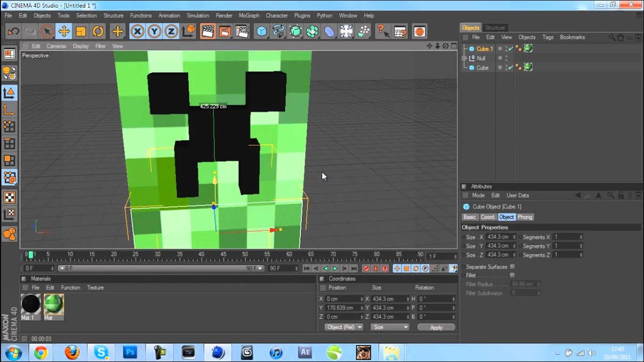The image size is (644, 362).
Task: Select the black Mat.1 material
Action: click(x=31, y=307)
